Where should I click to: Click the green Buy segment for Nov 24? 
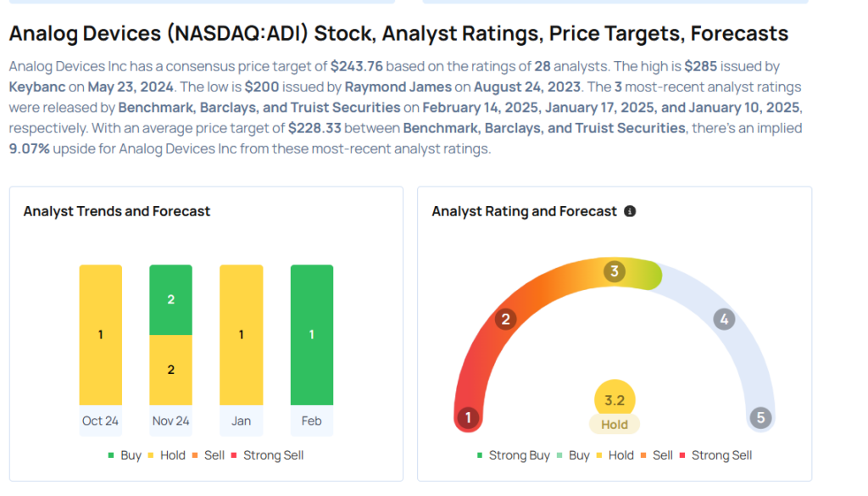tap(170, 300)
